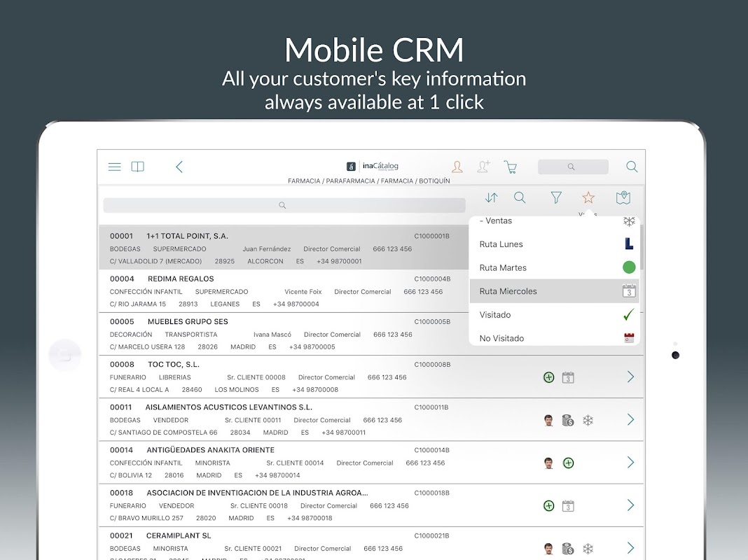The image size is (748, 560).
Task: Click green plus on ASOCIACION DE INVENTIGACION row
Action: [548, 505]
